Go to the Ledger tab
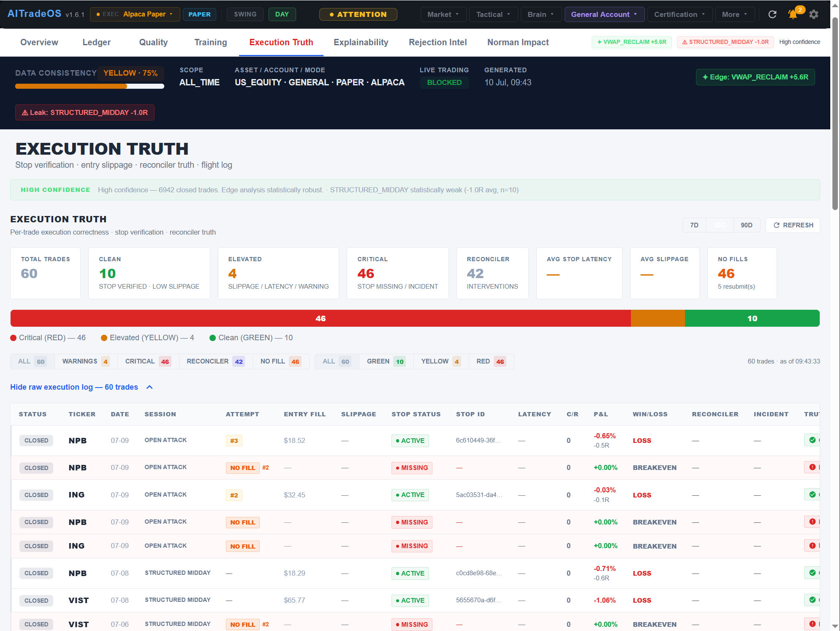Screen dimensions: 840x631 (x=97, y=42)
